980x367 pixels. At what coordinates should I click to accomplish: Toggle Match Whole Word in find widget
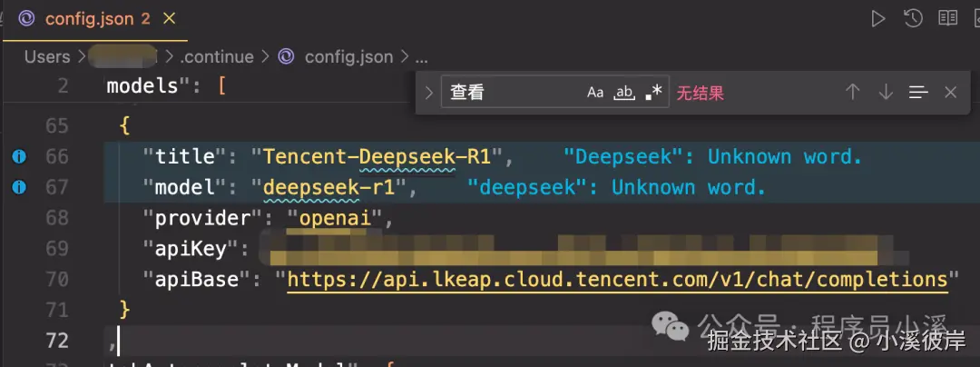pyautogui.click(x=623, y=93)
